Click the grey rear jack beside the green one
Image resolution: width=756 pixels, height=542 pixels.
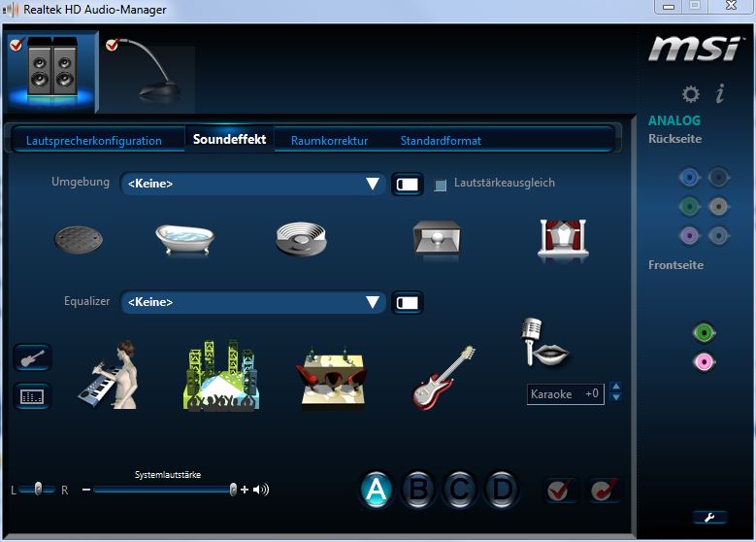[718, 207]
